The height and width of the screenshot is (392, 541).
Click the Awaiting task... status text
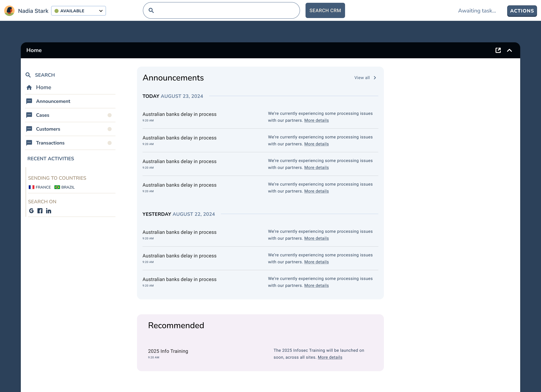pyautogui.click(x=477, y=11)
